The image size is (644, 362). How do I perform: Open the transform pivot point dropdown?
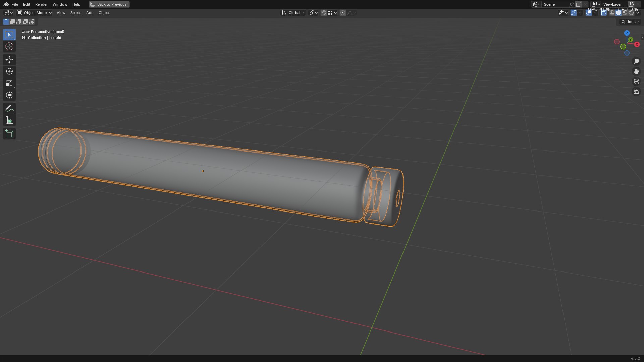[x=313, y=13]
